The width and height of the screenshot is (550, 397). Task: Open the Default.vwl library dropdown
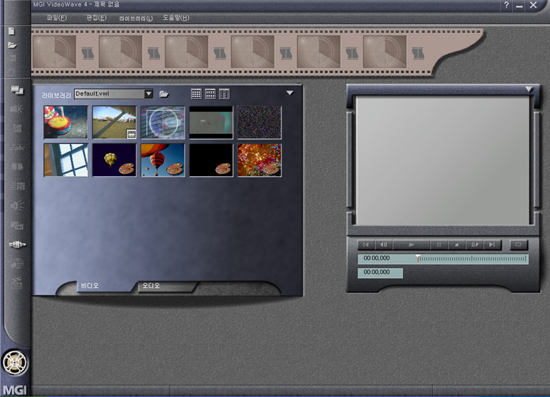(149, 94)
